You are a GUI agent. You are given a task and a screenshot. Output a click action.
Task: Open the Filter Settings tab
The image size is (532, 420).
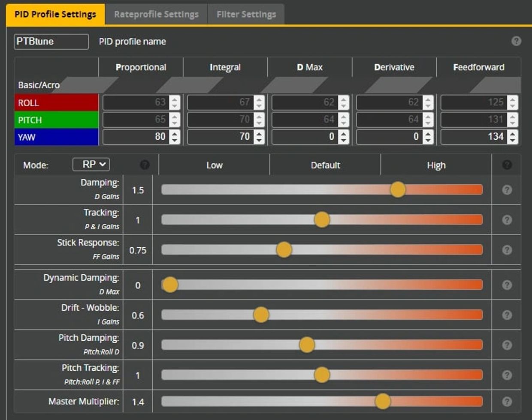click(x=246, y=15)
